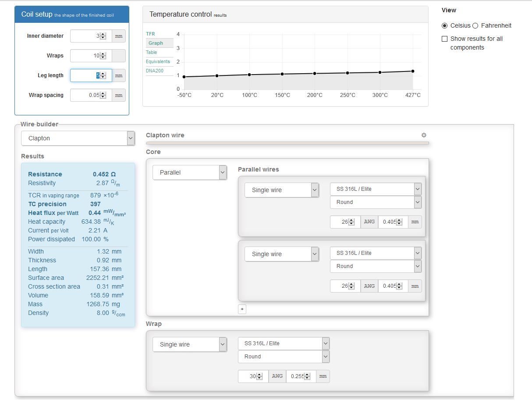
Task: Click the Wrap wire's 0.255 diameter field
Action: [301, 376]
